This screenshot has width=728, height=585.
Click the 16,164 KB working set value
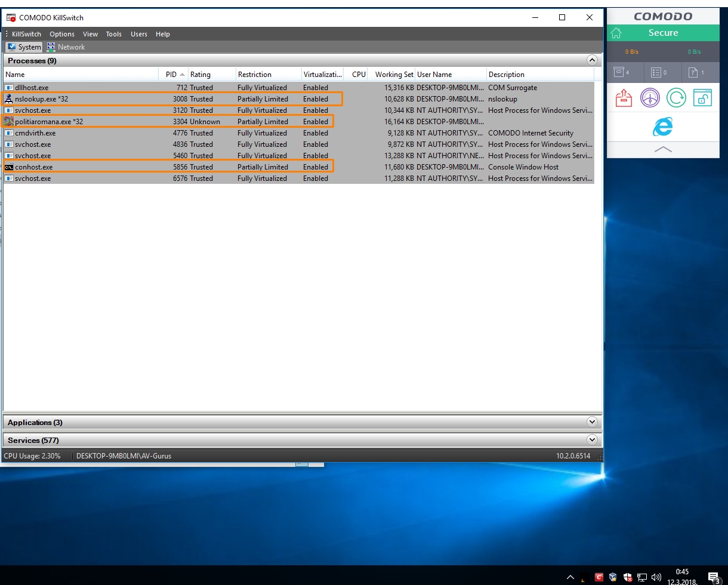tap(399, 122)
